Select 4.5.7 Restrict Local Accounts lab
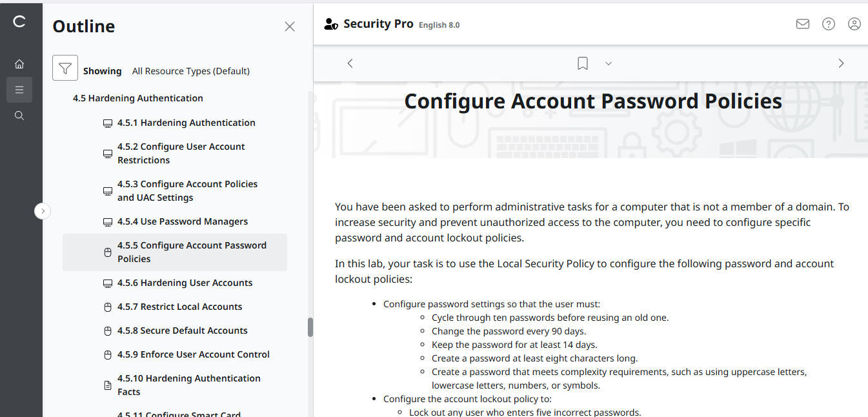 (x=180, y=307)
